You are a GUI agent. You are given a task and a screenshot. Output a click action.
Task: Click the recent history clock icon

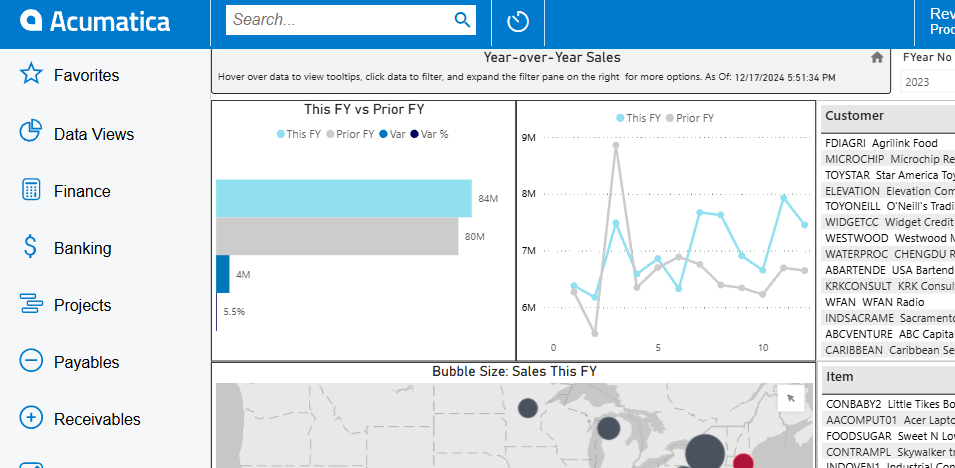pyautogui.click(x=518, y=21)
